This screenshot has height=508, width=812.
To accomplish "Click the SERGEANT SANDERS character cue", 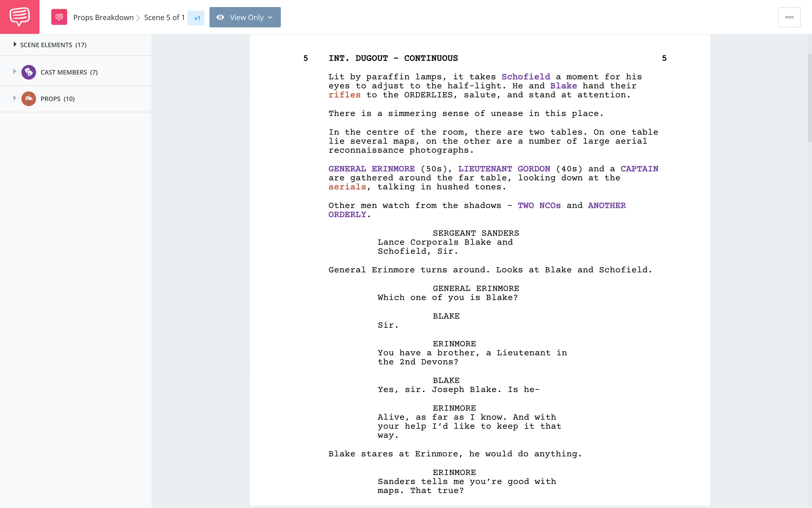I will coord(476,233).
